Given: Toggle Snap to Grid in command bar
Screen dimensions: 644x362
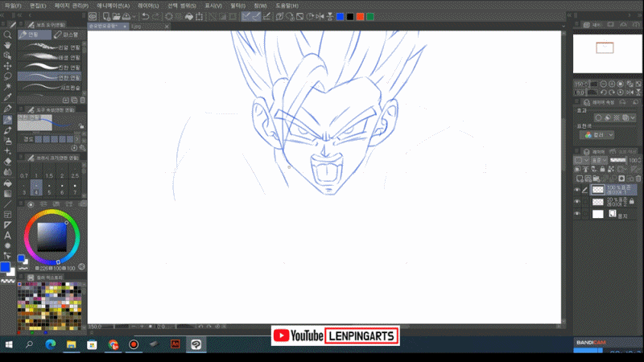Looking at the screenshot, I should 266,16.
